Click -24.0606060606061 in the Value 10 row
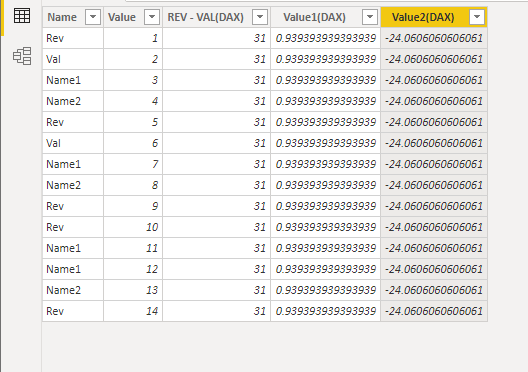Screen dimensions: 528x372 point(434,227)
